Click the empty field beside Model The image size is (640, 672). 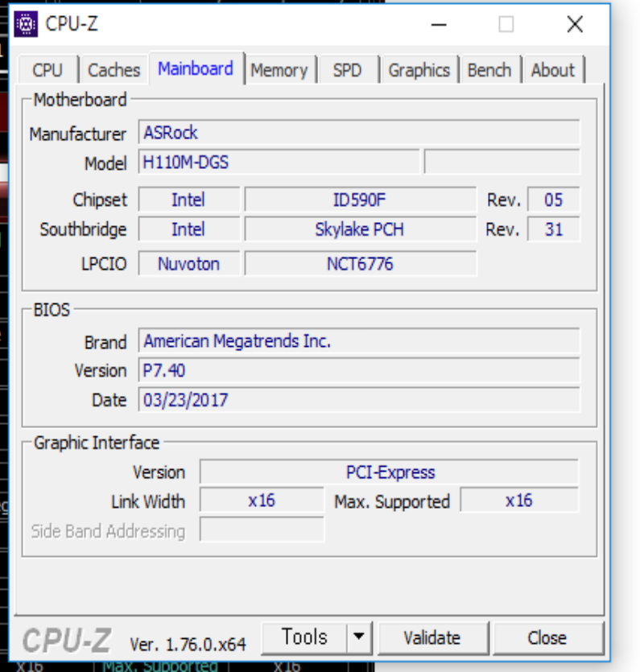pos(502,162)
